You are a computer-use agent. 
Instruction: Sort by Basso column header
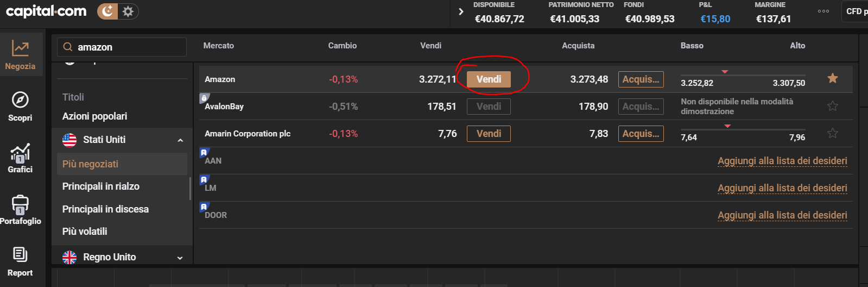pyautogui.click(x=692, y=46)
